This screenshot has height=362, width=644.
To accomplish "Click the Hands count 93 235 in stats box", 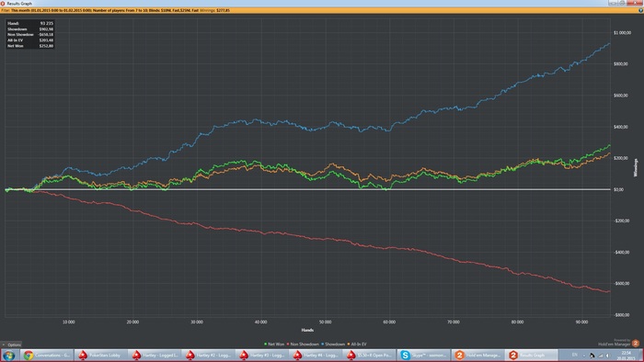I will click(46, 23).
